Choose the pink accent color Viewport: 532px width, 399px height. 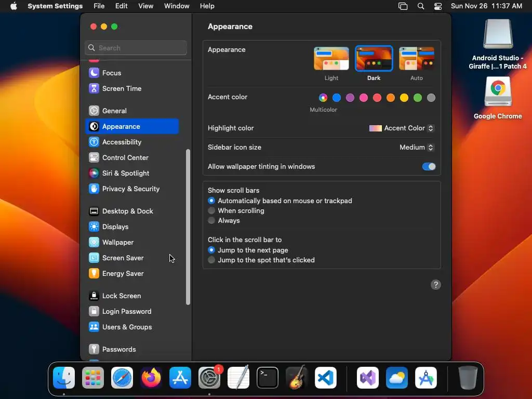[364, 98]
